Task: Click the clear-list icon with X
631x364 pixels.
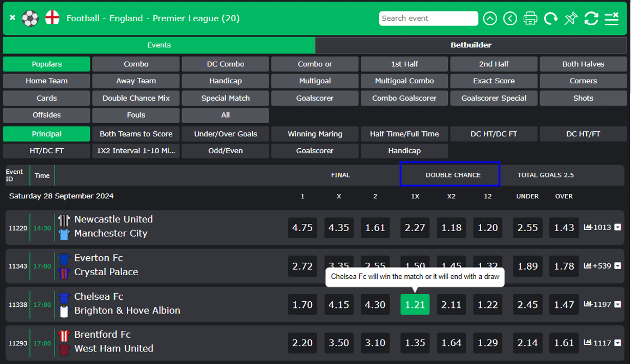Action: (612, 19)
